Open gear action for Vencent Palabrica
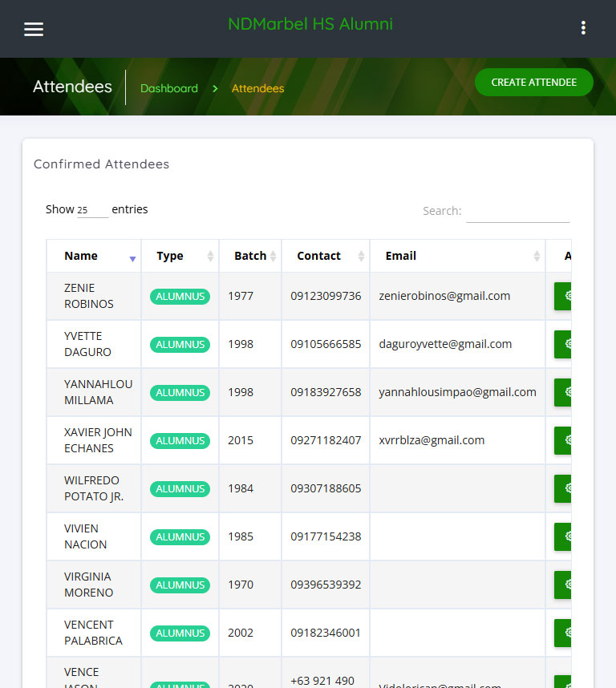616x688 pixels. tap(563, 633)
